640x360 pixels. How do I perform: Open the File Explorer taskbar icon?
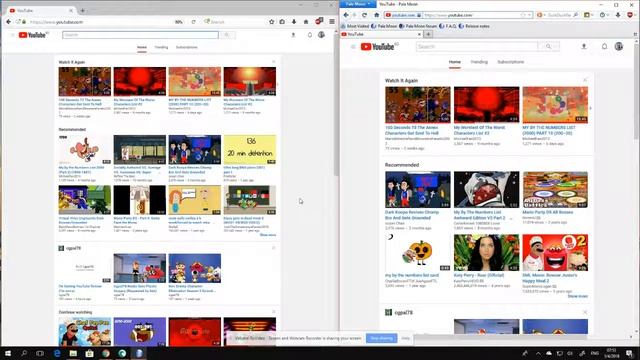coord(73,353)
